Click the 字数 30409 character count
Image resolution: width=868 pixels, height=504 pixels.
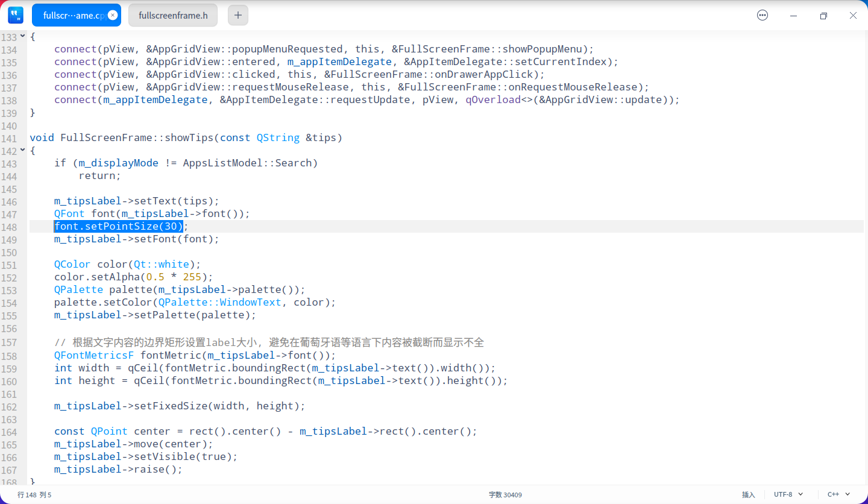[x=505, y=494]
